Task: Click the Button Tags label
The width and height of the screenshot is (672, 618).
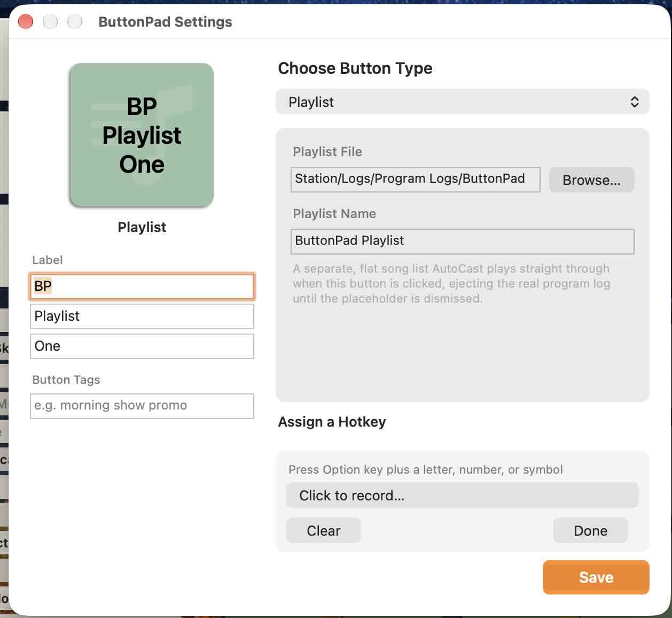Action: pyautogui.click(x=66, y=380)
